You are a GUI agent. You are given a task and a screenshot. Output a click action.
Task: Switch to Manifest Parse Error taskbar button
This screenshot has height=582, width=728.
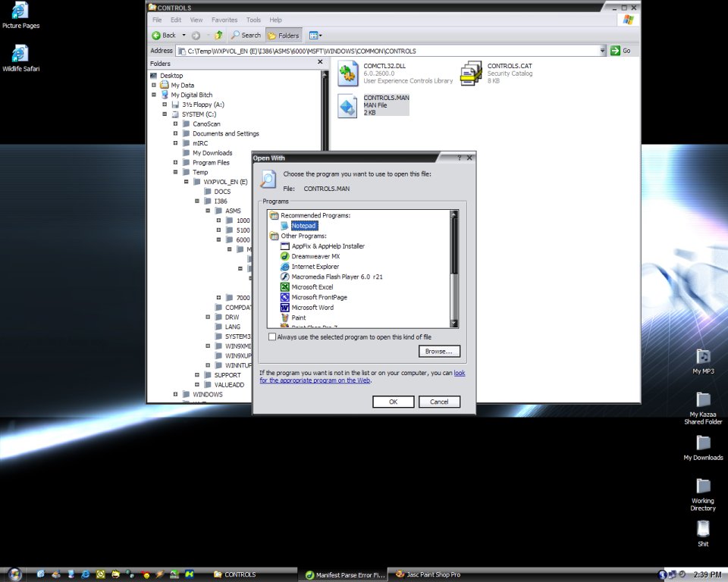coord(344,575)
